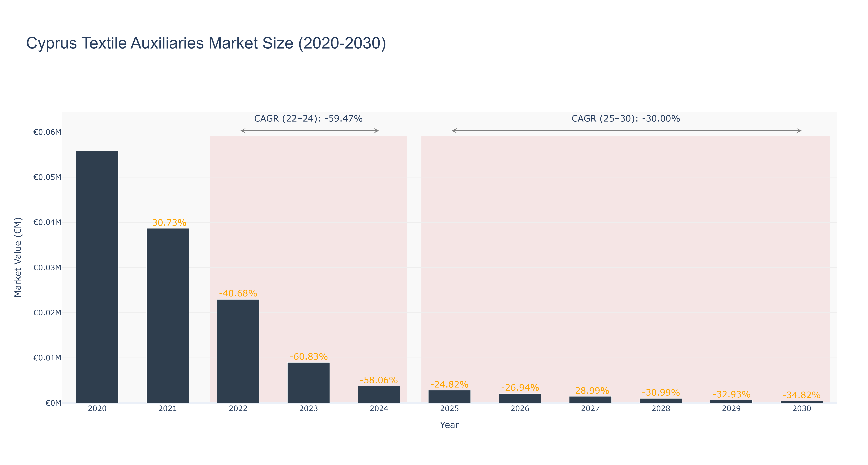Click the -24.82% growth label
Screen dimensions: 868x465
(x=449, y=384)
